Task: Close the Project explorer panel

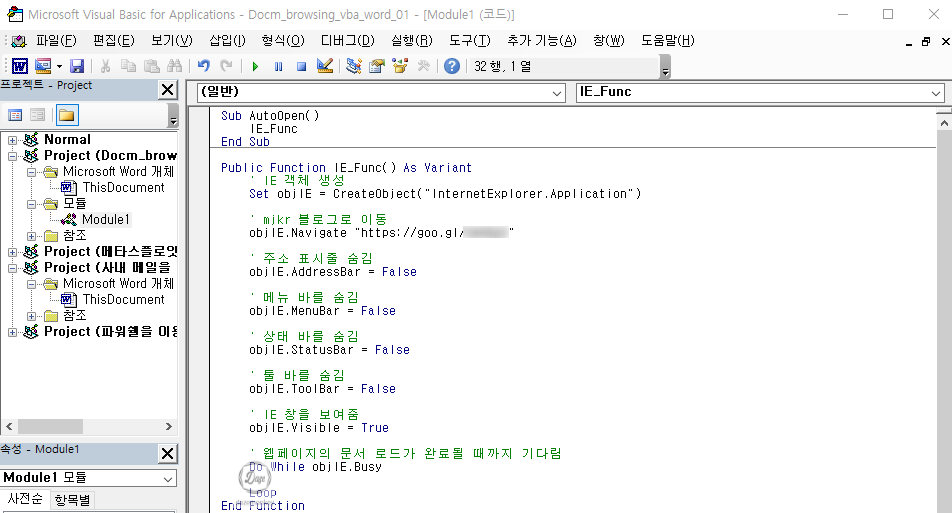Action: 168,90
